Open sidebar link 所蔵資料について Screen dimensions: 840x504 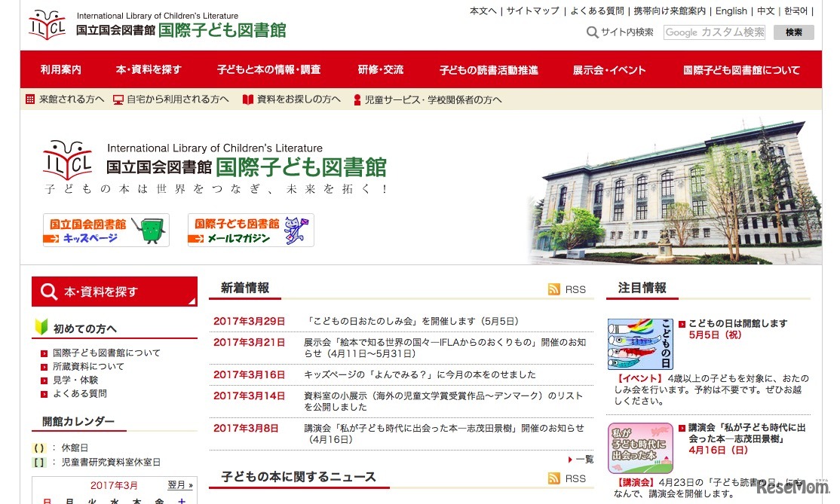click(88, 366)
